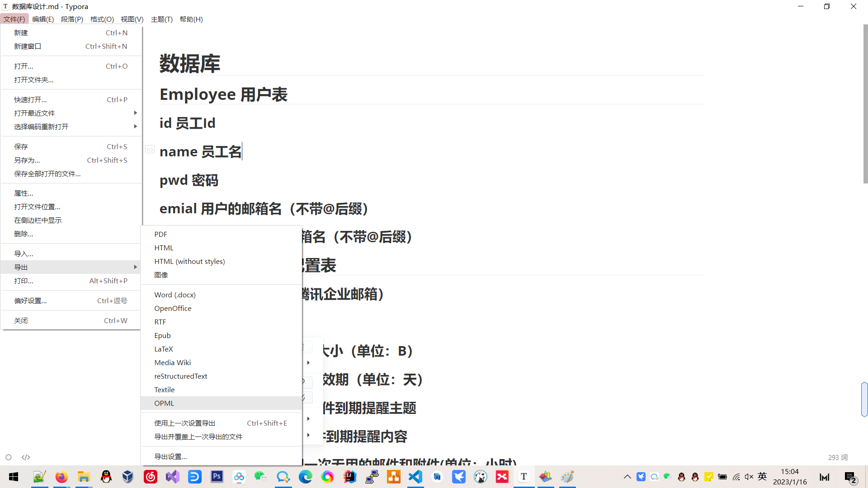The image size is (868, 488).
Task: Open the Typora taskbar icon
Action: [524, 477]
